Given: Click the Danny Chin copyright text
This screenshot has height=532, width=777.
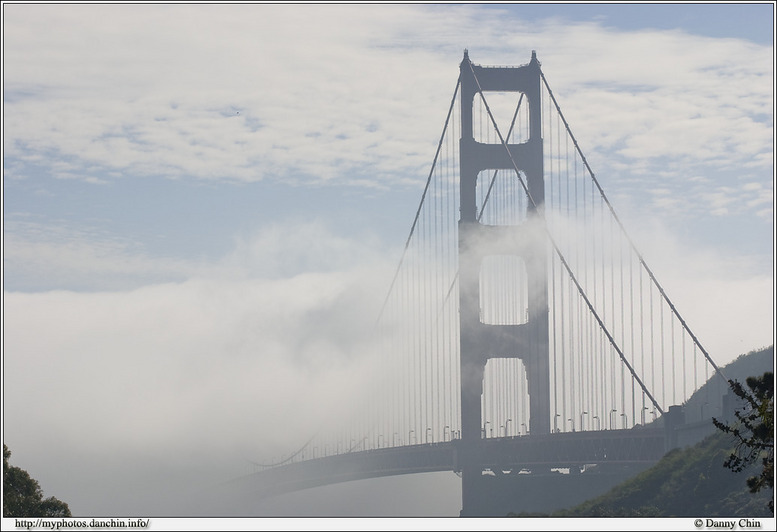Looking at the screenshot, I should coord(728,523).
